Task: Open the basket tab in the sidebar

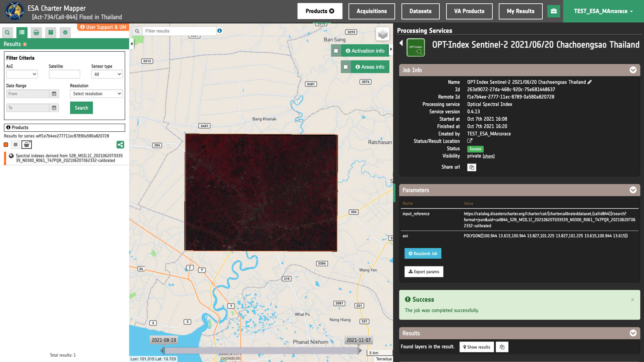Action: pos(36,33)
